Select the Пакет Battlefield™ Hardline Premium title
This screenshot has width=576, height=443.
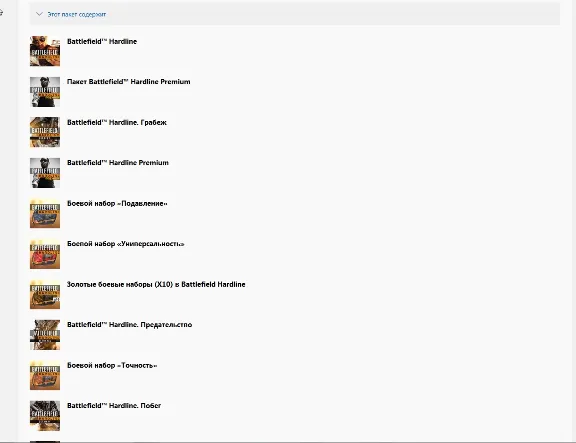point(129,82)
